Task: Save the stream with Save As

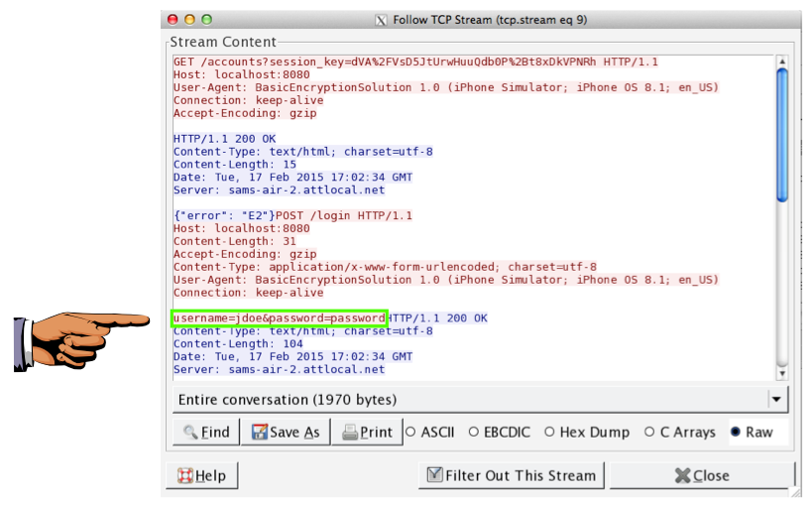Action: pyautogui.click(x=286, y=432)
